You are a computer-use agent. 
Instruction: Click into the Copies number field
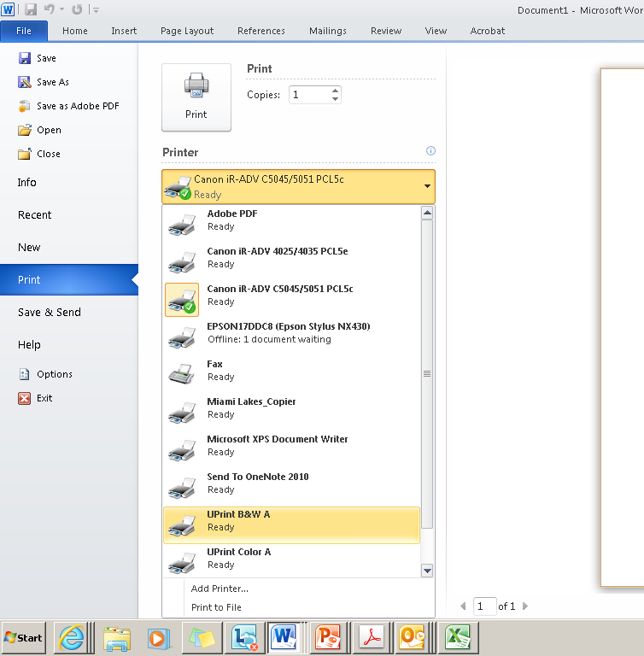pos(310,95)
